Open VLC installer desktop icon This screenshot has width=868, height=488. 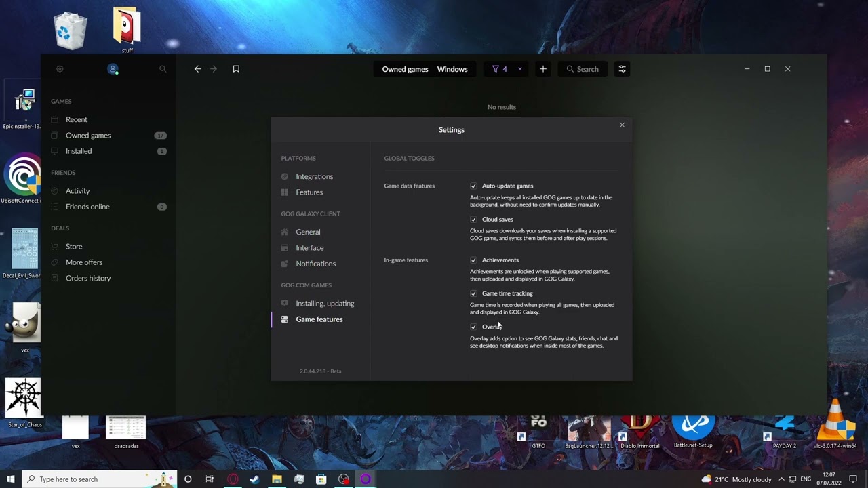(836, 424)
